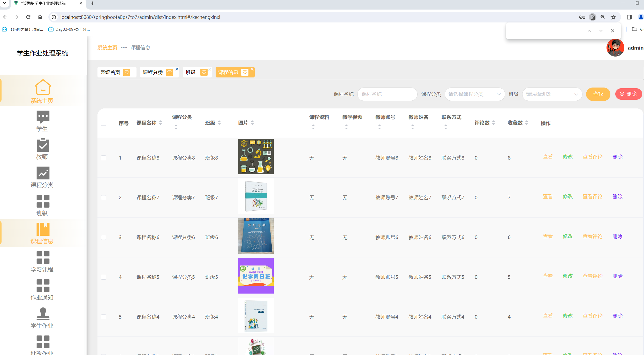Open 课程分类 chart icon in sidebar
Screen dimensions: 644x355
tap(43, 173)
